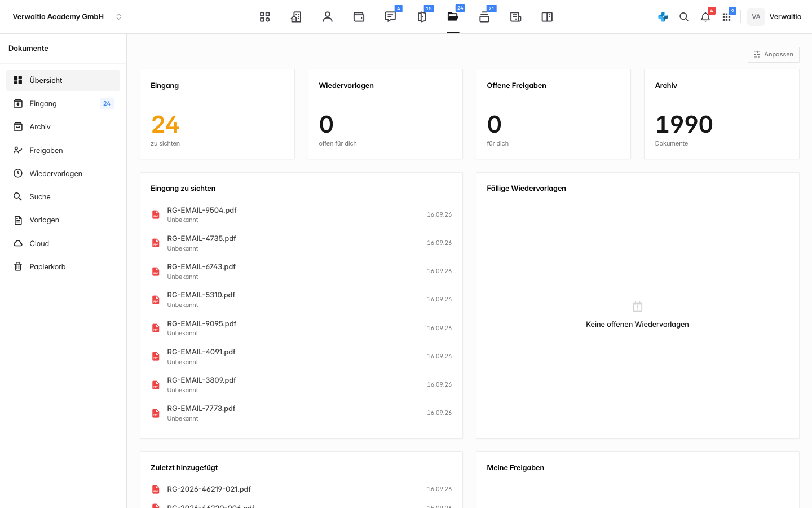Open the global search magnifier icon
Image resolution: width=812 pixels, height=508 pixels.
click(684, 17)
